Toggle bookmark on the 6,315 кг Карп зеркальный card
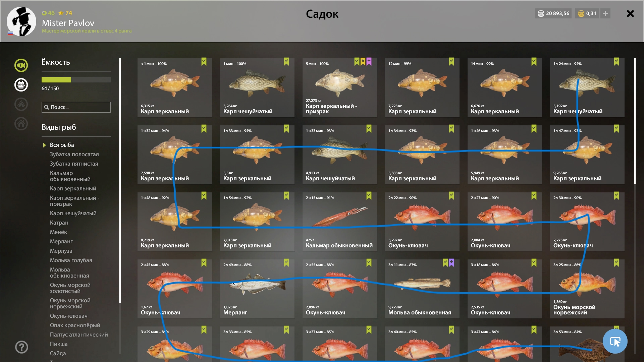Image resolution: width=644 pixels, height=362 pixels. pos(204,62)
